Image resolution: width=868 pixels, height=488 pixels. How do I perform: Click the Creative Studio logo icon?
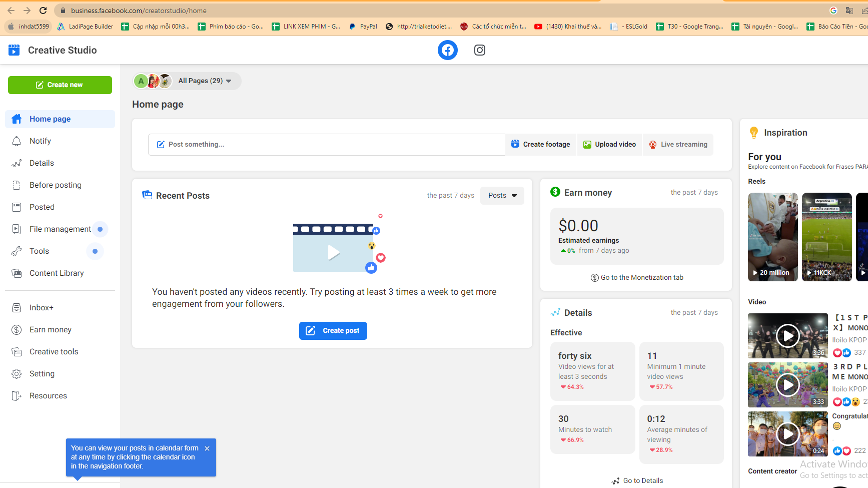[14, 50]
